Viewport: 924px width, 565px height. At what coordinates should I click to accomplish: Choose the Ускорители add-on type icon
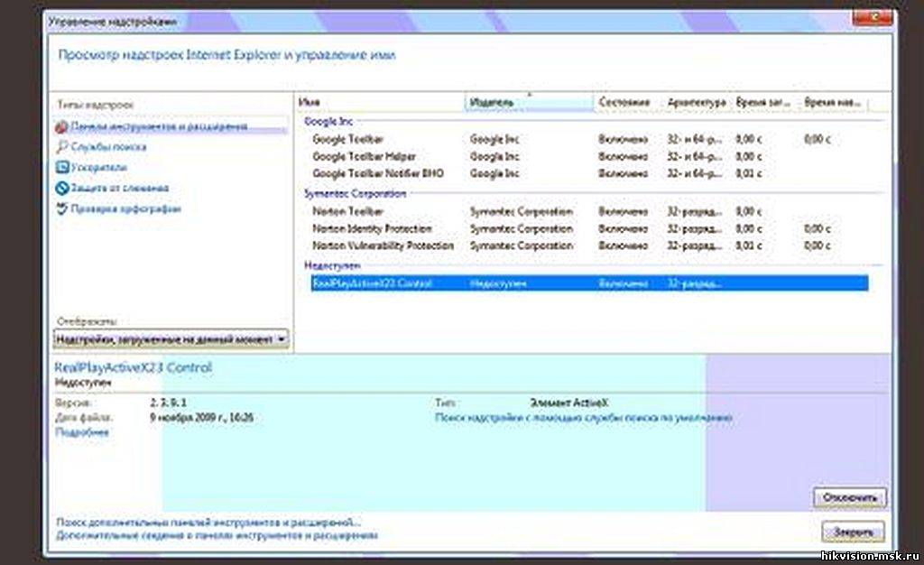tap(62, 167)
